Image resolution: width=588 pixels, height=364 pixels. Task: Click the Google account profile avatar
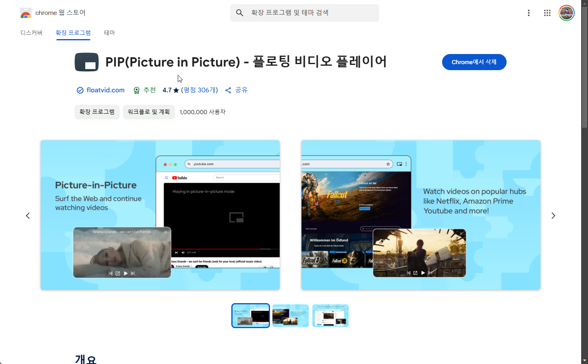coord(566,12)
